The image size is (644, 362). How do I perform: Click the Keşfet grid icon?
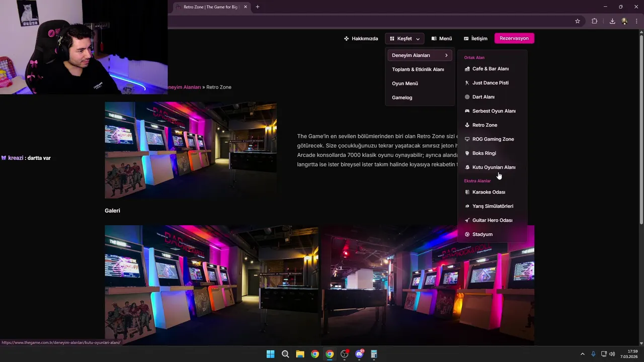tap(392, 38)
